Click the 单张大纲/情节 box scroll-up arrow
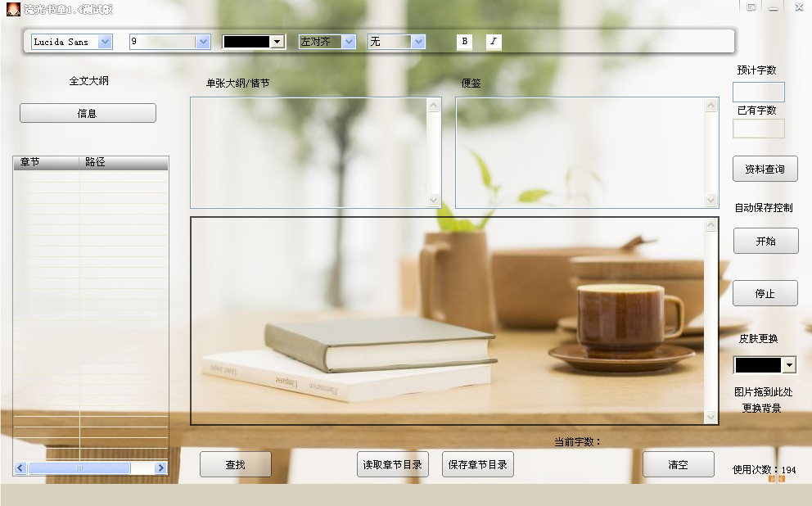The image size is (812, 506). point(434,106)
